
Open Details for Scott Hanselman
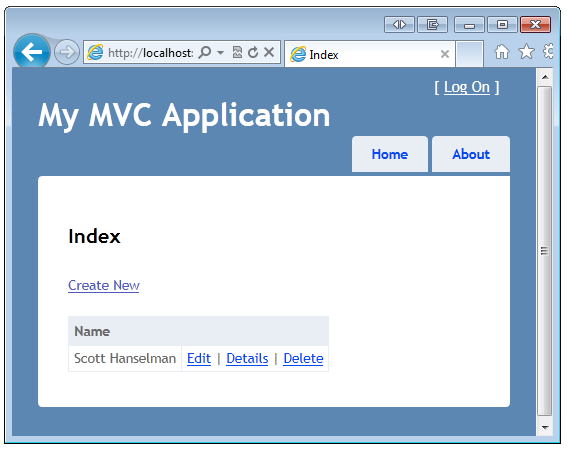[x=247, y=358]
